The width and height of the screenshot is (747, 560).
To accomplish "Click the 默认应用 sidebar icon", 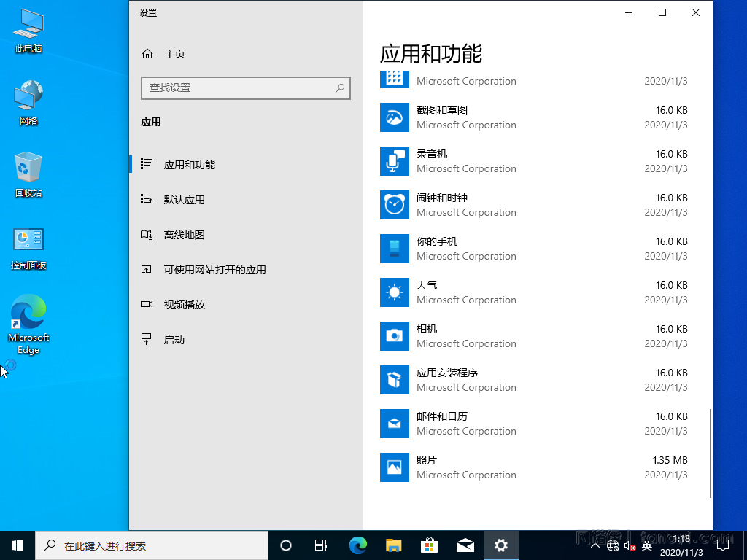I will 146,199.
